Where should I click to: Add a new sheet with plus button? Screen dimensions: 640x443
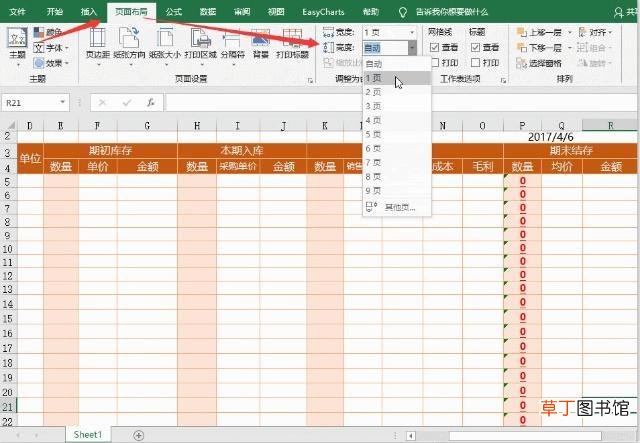pos(139,435)
